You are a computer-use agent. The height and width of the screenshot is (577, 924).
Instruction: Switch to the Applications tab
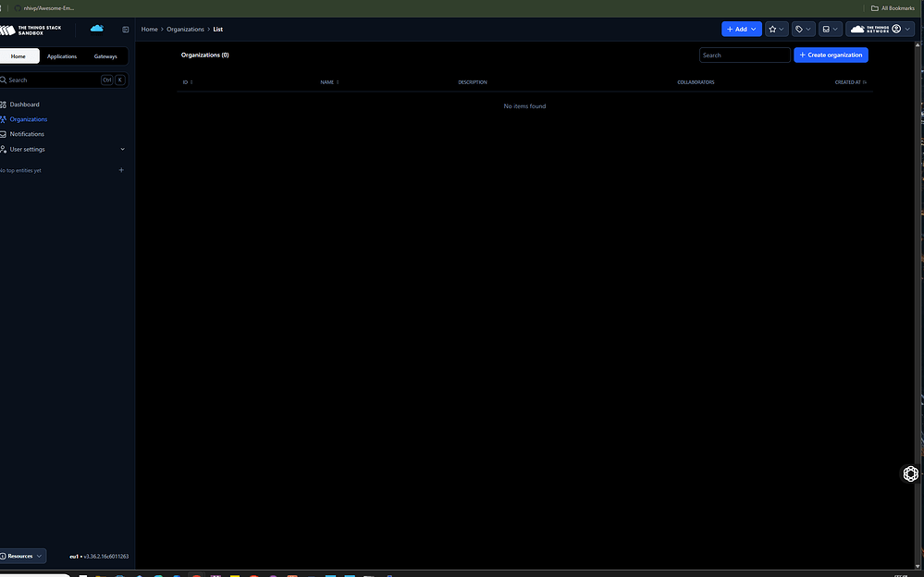pos(62,56)
